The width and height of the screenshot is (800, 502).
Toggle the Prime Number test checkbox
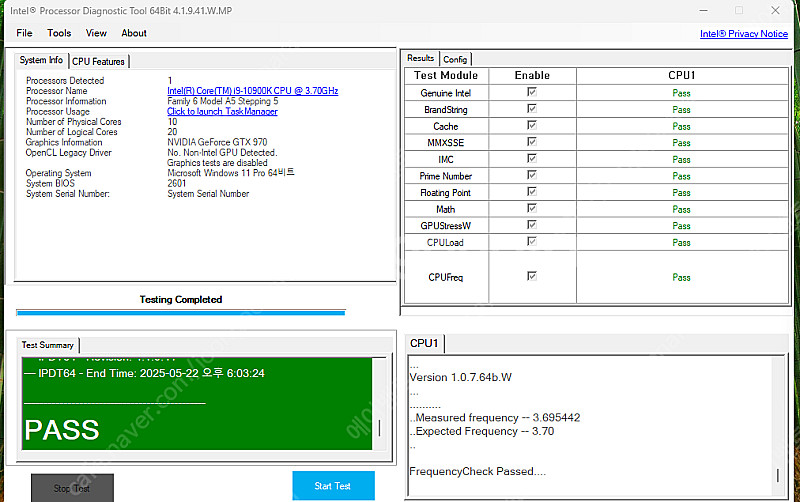(532, 175)
